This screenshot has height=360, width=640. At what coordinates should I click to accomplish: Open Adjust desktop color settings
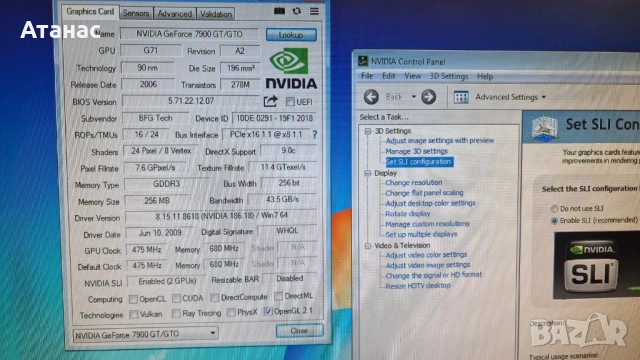[x=430, y=203]
